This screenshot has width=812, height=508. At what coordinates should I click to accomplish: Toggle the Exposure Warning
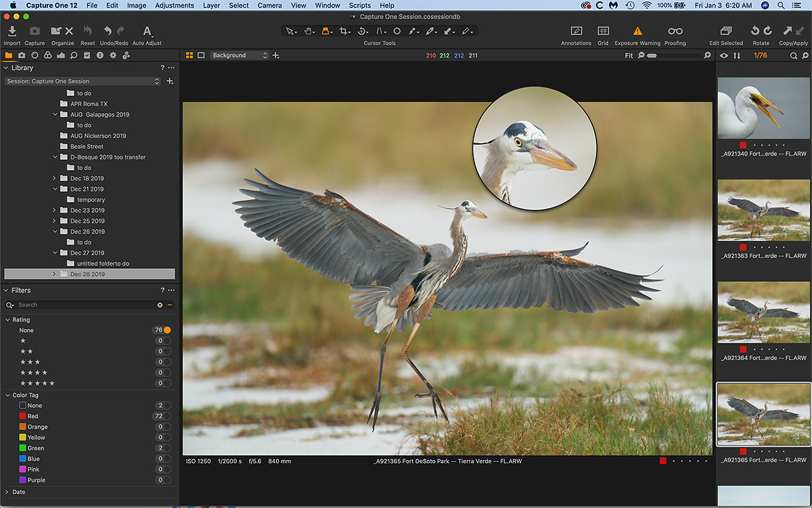tap(637, 31)
